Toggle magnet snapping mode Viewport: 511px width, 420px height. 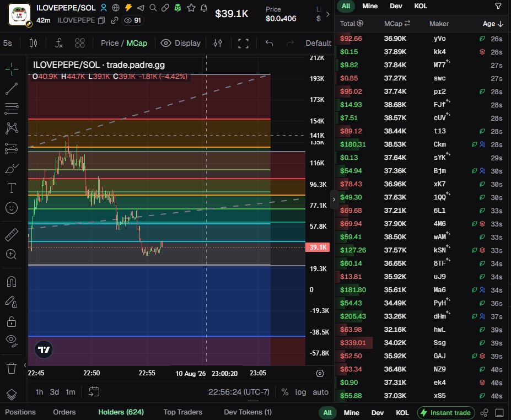[x=12, y=282]
